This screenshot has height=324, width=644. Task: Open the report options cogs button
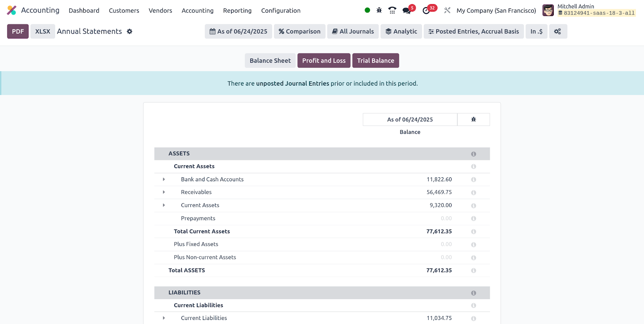(x=557, y=31)
